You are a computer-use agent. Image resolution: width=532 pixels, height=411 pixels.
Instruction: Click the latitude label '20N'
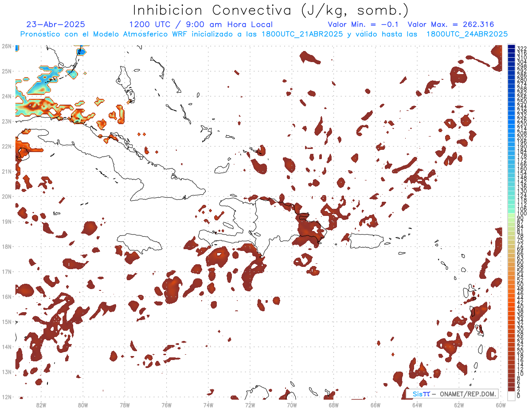(x=6, y=196)
